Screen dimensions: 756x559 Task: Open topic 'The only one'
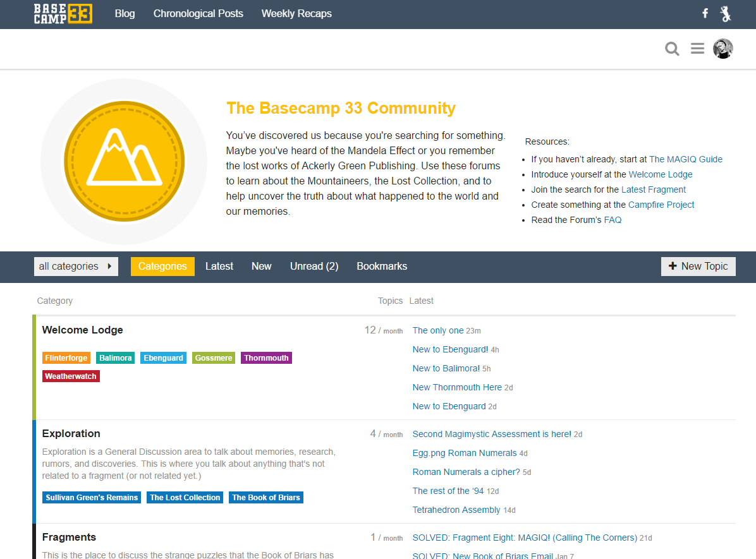pos(438,330)
